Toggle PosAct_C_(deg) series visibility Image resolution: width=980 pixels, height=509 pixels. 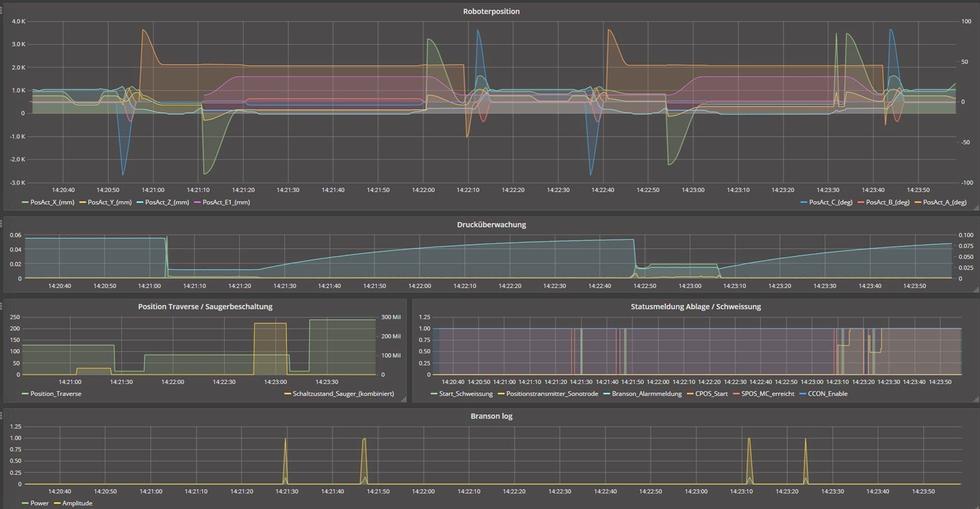coord(831,202)
